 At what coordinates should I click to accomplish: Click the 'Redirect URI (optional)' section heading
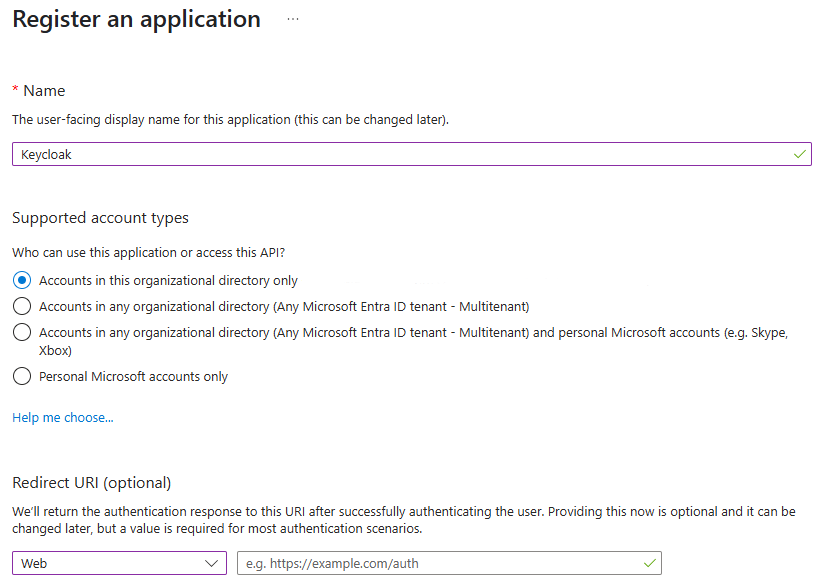pyautogui.click(x=92, y=483)
